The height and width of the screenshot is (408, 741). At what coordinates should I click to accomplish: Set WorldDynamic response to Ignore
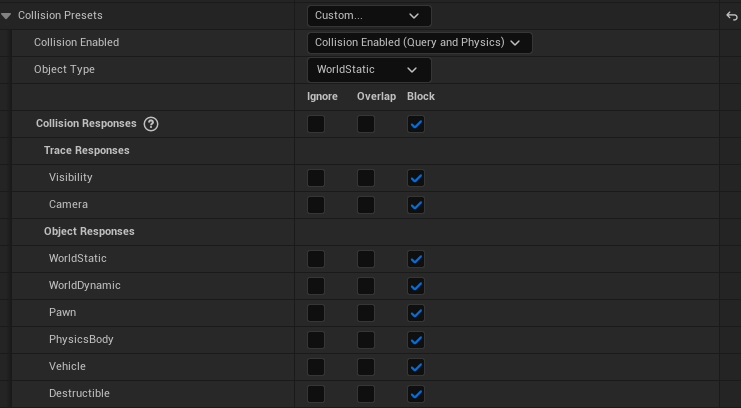(x=316, y=286)
